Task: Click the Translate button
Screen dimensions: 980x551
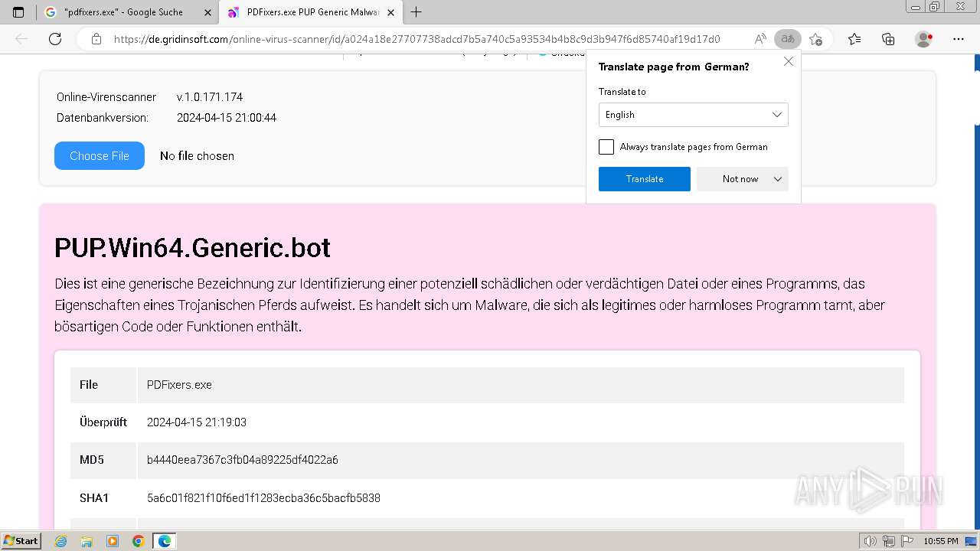Action: coord(645,179)
